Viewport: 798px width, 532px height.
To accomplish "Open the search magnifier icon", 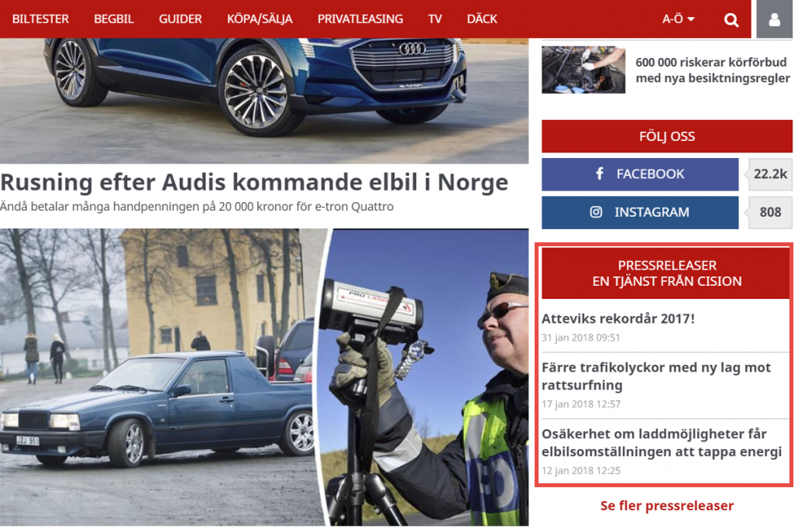I will pyautogui.click(x=731, y=20).
